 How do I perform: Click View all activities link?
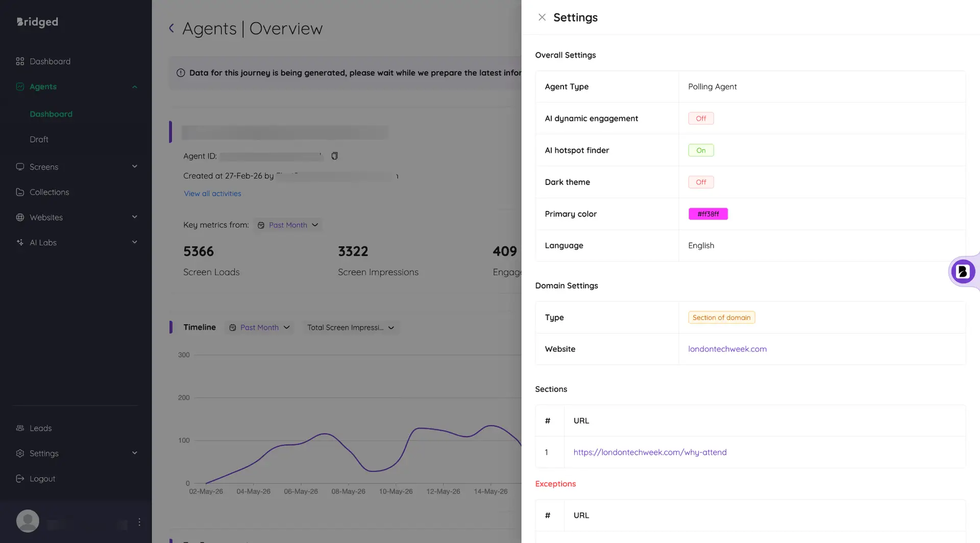pyautogui.click(x=212, y=194)
